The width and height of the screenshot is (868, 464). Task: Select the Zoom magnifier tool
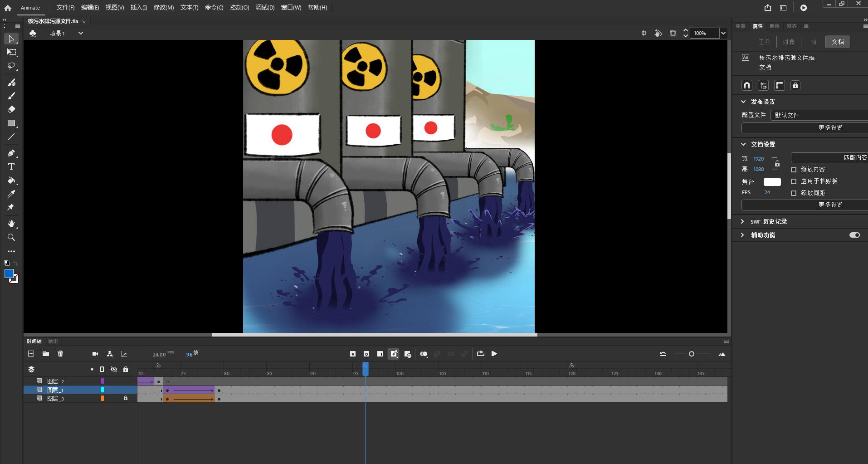click(x=11, y=237)
